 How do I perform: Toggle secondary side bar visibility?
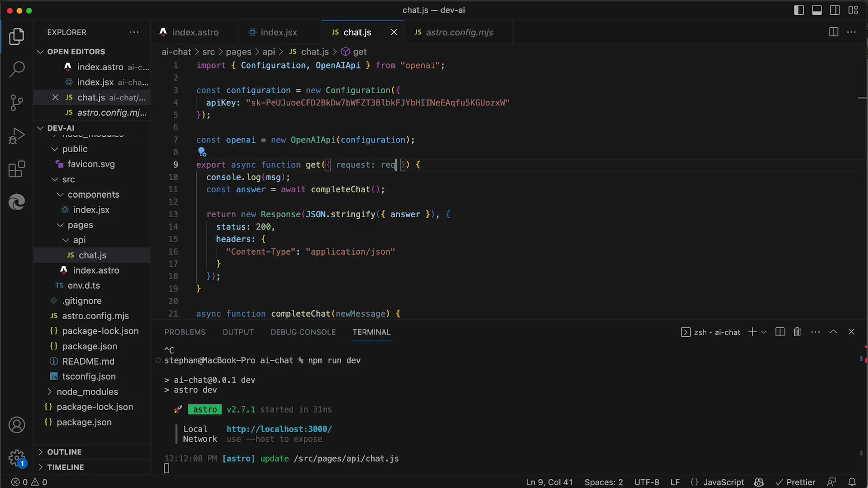click(x=835, y=10)
